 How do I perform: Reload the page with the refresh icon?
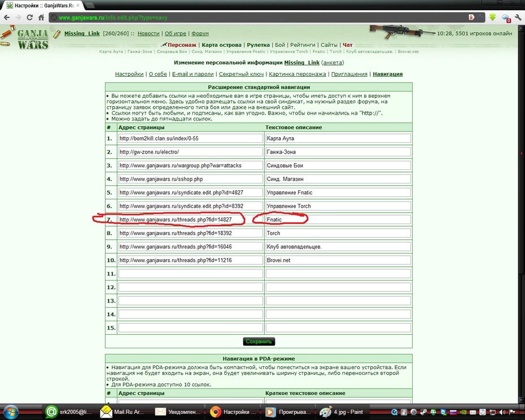point(29,17)
